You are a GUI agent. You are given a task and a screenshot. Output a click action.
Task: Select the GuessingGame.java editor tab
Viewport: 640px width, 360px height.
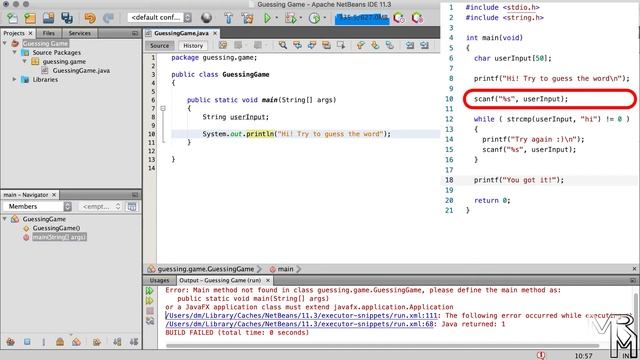coord(181,33)
